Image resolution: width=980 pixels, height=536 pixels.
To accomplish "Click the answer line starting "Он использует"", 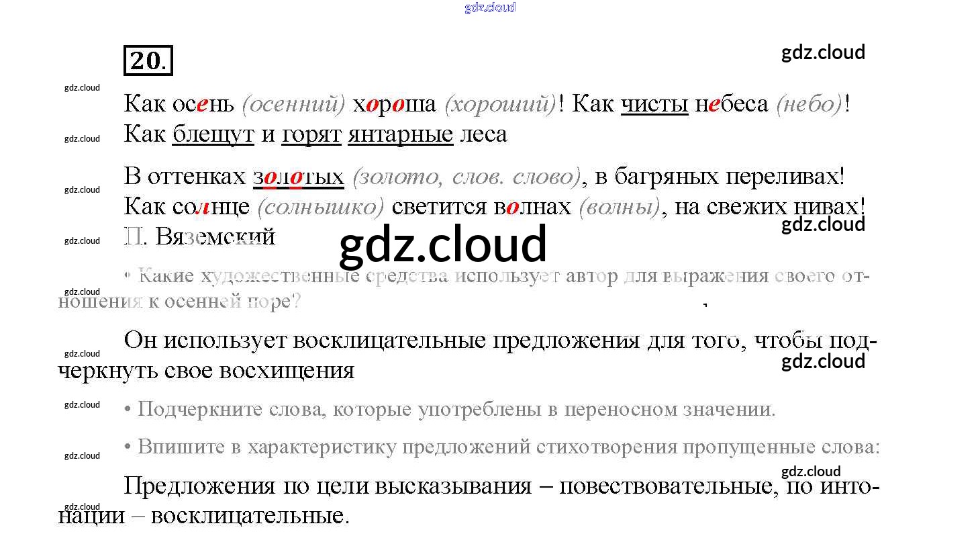I will pos(500,341).
